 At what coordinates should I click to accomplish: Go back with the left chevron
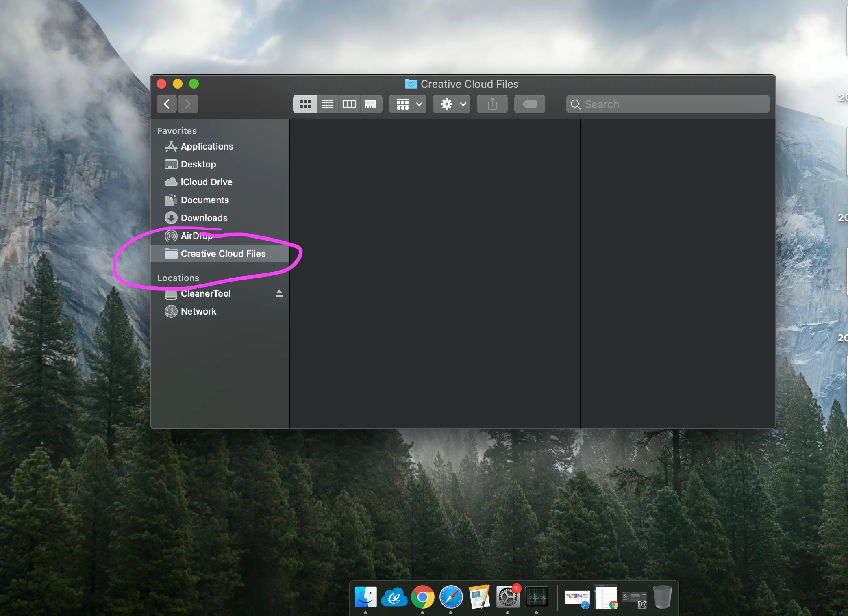pos(167,104)
